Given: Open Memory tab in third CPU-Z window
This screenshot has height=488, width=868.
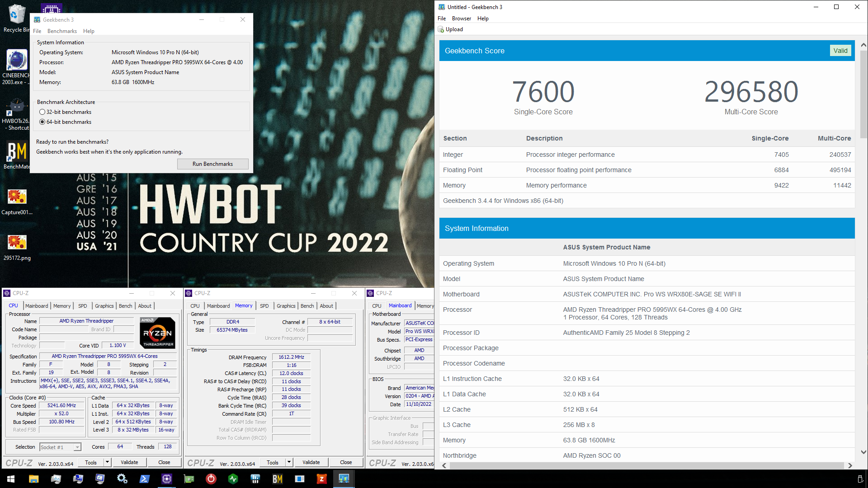Looking at the screenshot, I should coord(425,306).
